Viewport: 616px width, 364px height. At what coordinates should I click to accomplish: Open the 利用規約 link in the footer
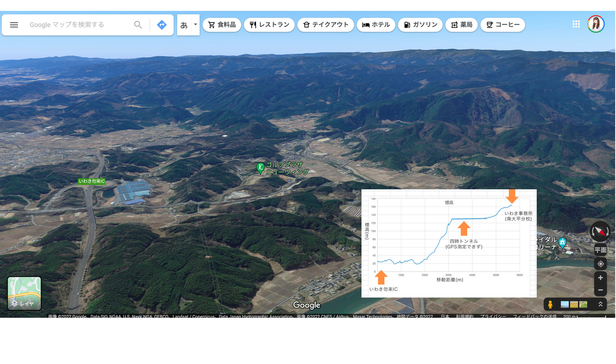(465, 317)
